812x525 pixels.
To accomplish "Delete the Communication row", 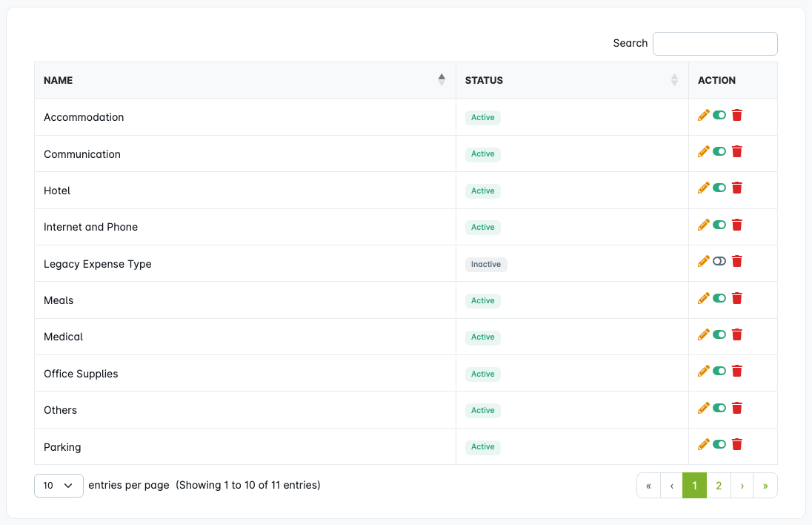I will click(736, 151).
